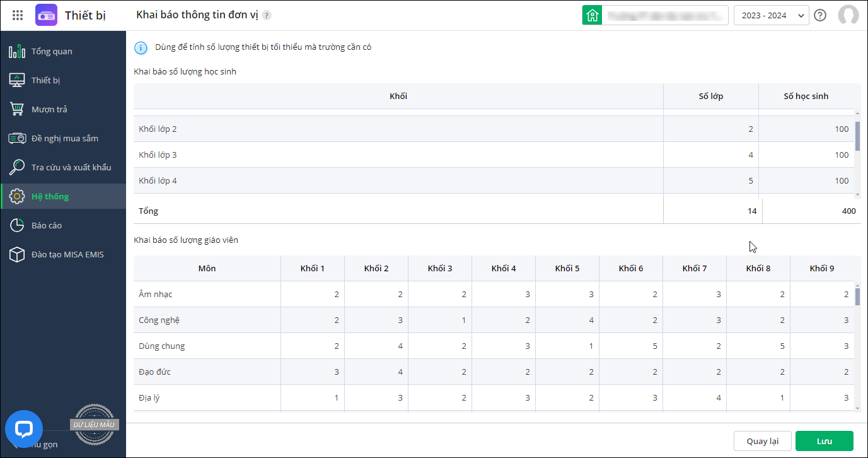The height and width of the screenshot is (458, 868).
Task: Click the green school home icon
Action: 592,15
